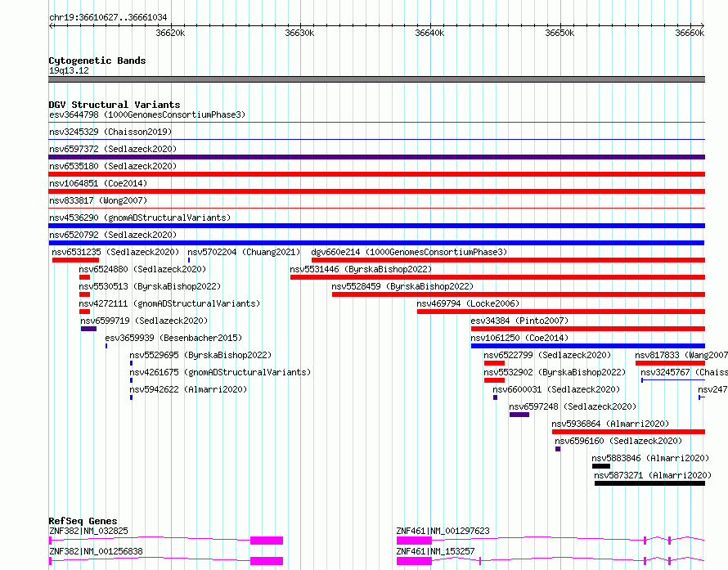The image size is (728, 570).
Task: Select the red bar of nsv5936864
Action: pyautogui.click(x=628, y=432)
